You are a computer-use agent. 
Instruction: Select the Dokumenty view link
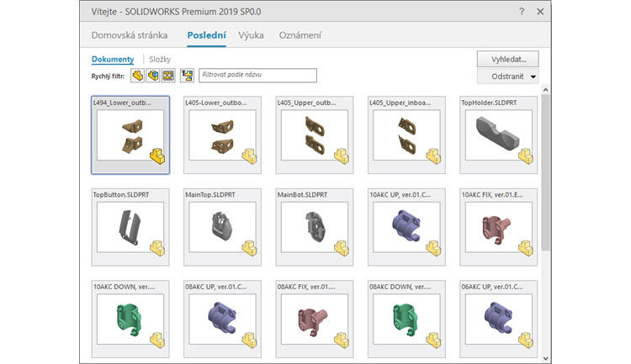pos(113,59)
